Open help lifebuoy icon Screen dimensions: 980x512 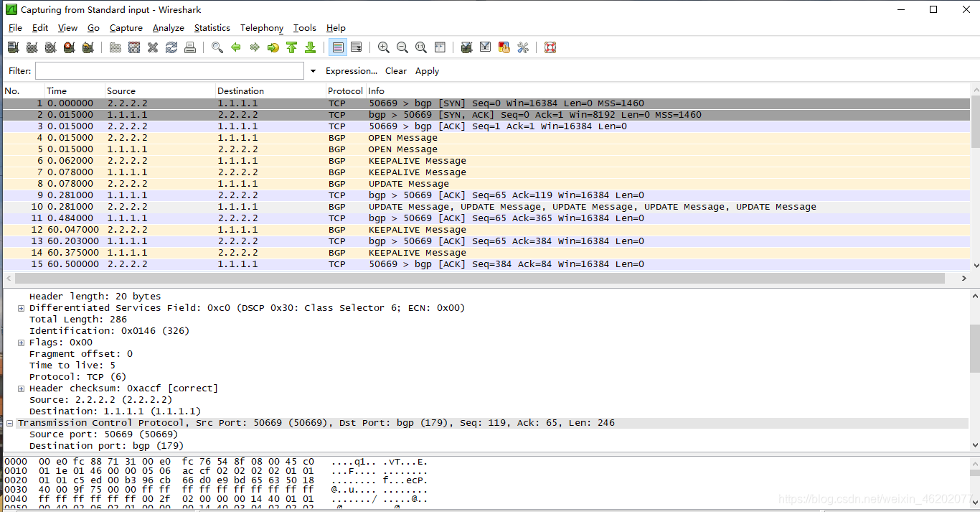tap(550, 47)
